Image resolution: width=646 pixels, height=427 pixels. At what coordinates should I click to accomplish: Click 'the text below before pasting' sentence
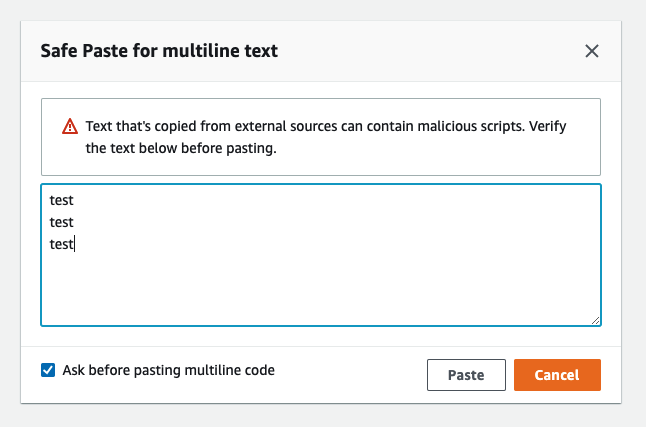point(181,148)
